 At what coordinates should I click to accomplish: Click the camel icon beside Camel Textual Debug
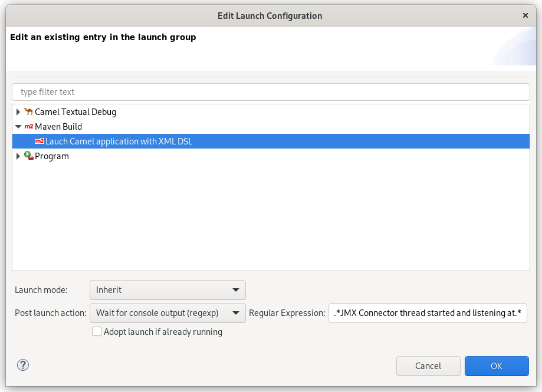29,111
